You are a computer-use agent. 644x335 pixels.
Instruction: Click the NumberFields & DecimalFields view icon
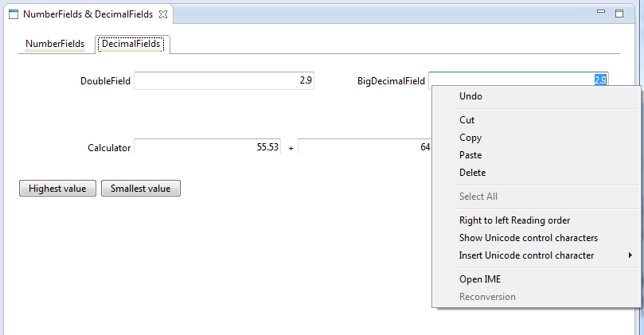[x=14, y=14]
